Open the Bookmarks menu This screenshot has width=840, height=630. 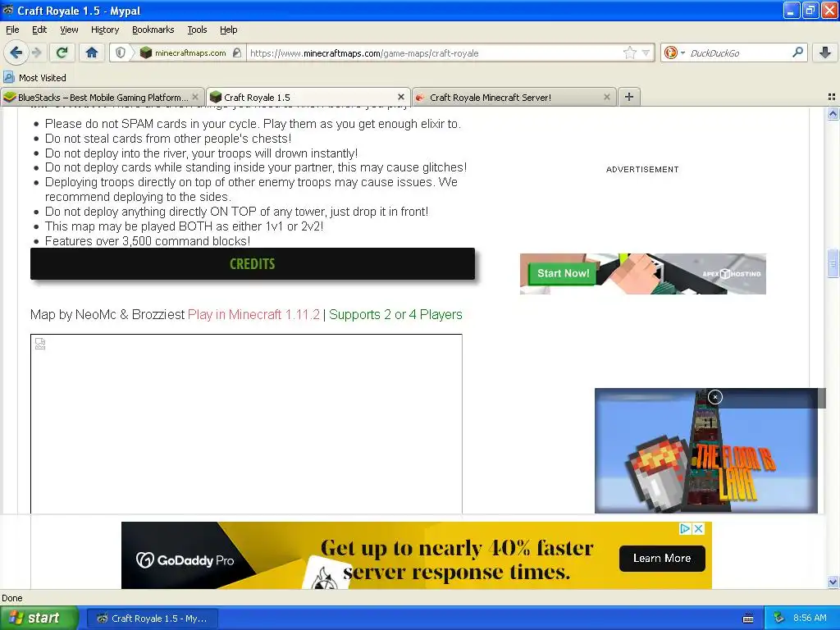[x=153, y=30]
